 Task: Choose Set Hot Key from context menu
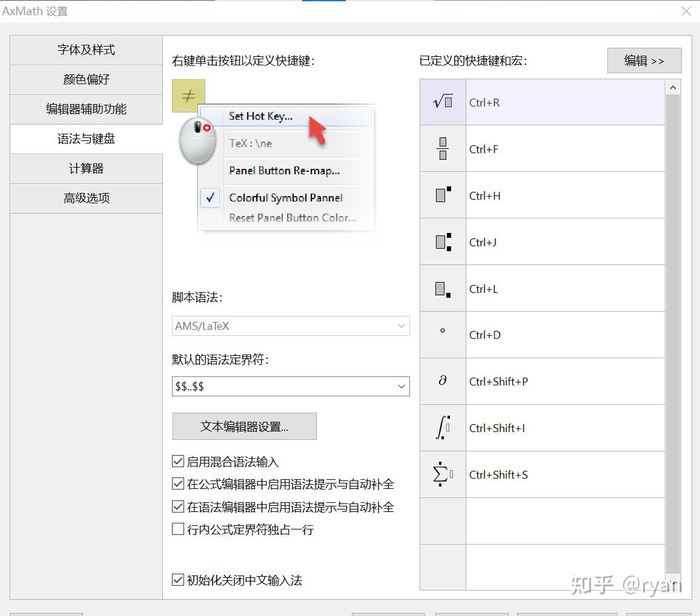coord(260,116)
